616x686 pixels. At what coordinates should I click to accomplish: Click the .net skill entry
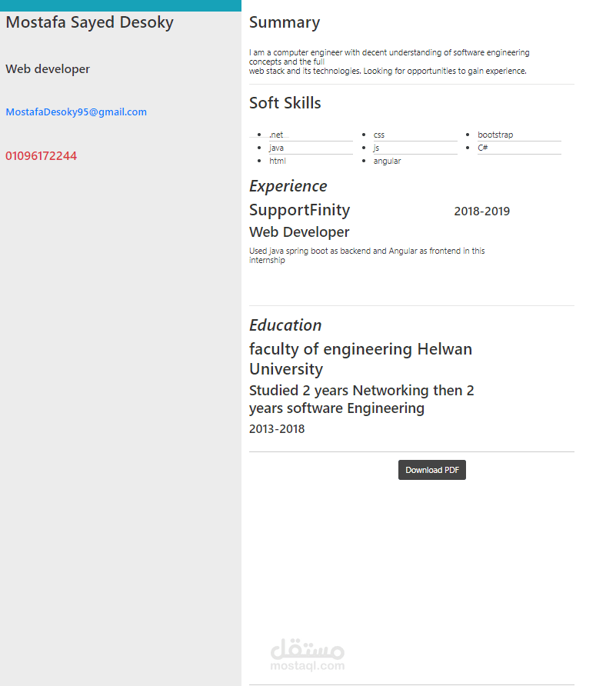277,135
